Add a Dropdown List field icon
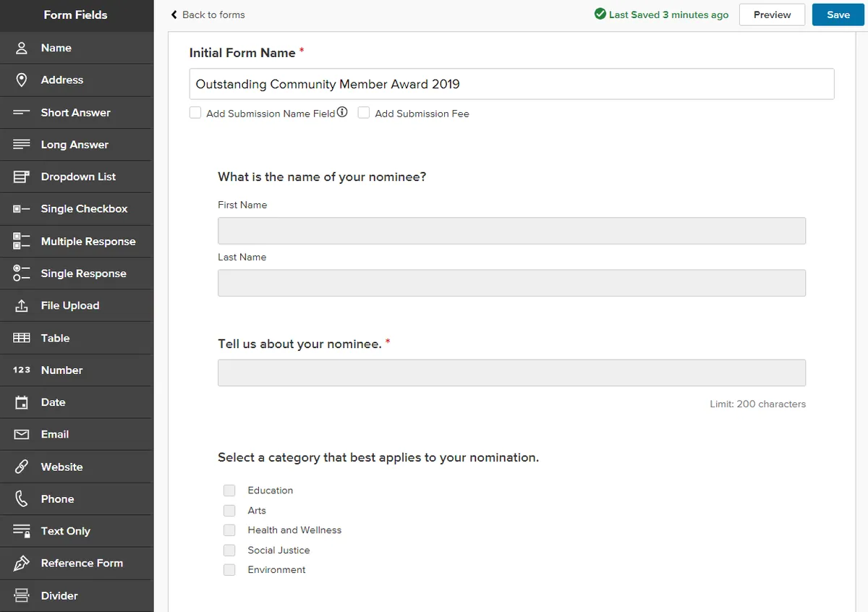868x612 pixels. (x=22, y=177)
